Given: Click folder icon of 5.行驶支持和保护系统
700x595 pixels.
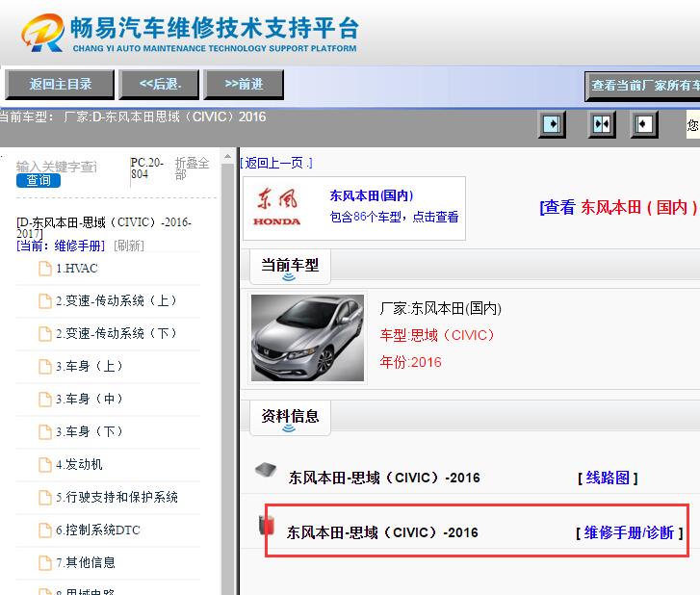Looking at the screenshot, I should coord(45,497).
